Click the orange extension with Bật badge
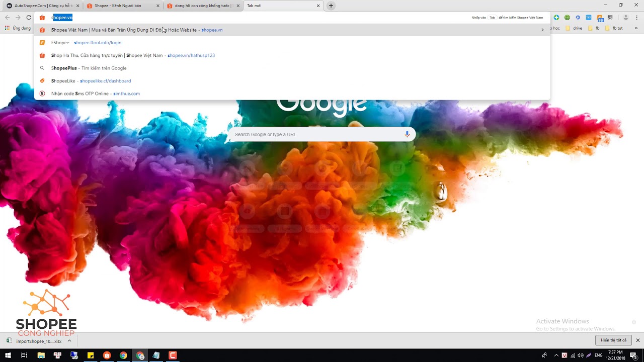Image resolution: width=644 pixels, height=362 pixels. (600, 18)
